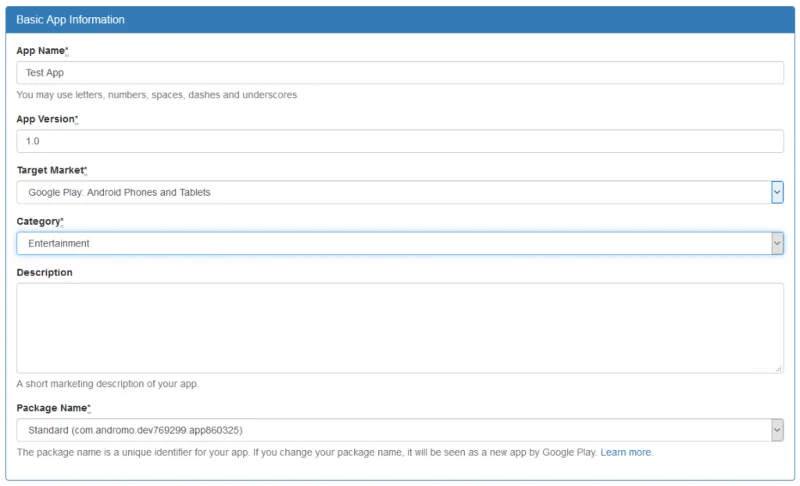
Task: Follow the Learn more link
Action: tap(626, 452)
